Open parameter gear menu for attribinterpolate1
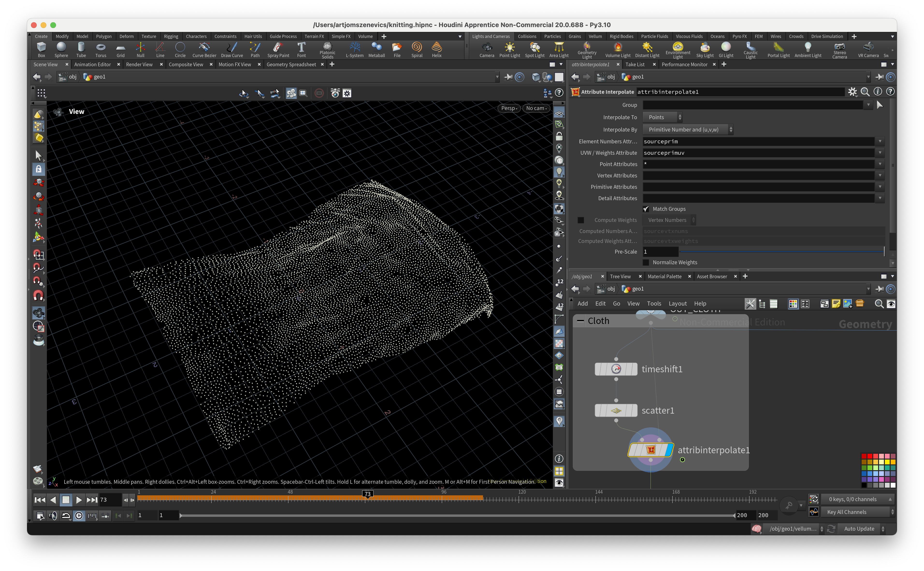Viewport: 924px width, 571px height. (852, 92)
